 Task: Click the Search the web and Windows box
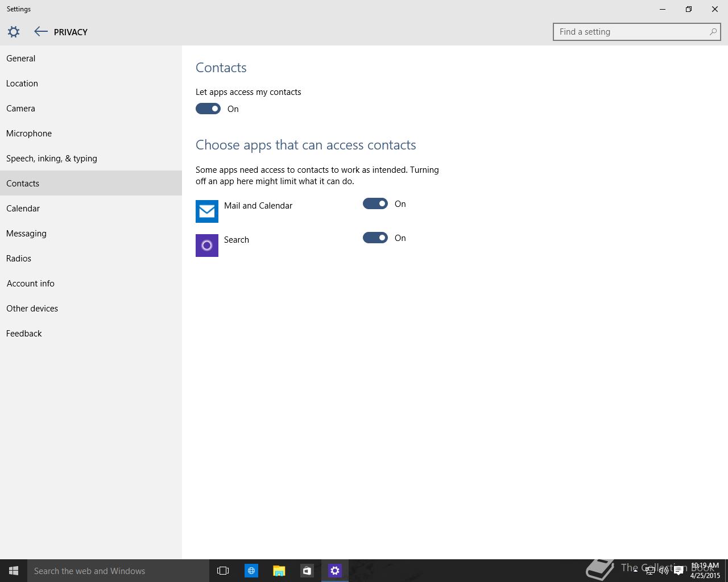point(118,571)
